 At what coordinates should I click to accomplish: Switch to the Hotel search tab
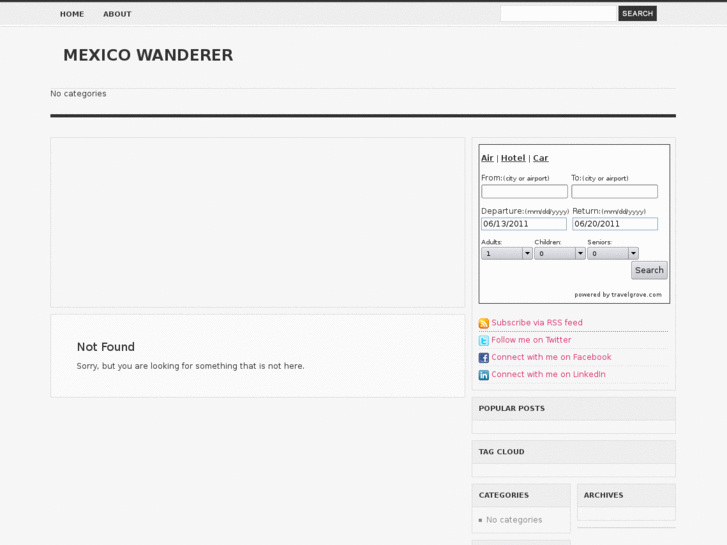coord(513,158)
